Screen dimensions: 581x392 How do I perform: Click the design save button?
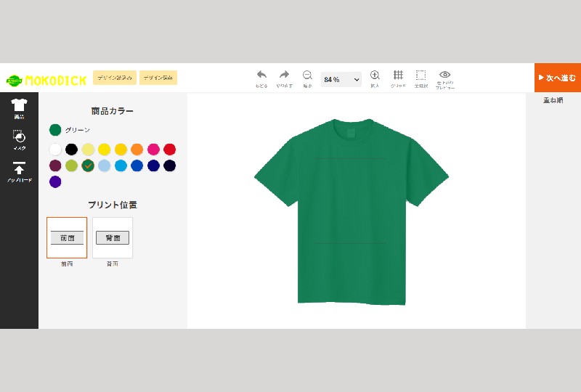[x=158, y=78]
